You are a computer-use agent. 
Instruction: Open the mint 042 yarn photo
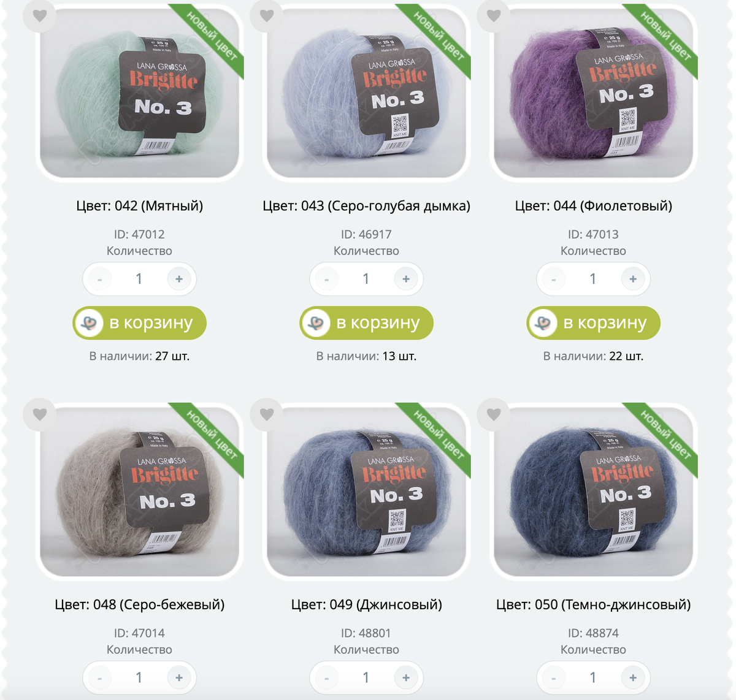140,92
